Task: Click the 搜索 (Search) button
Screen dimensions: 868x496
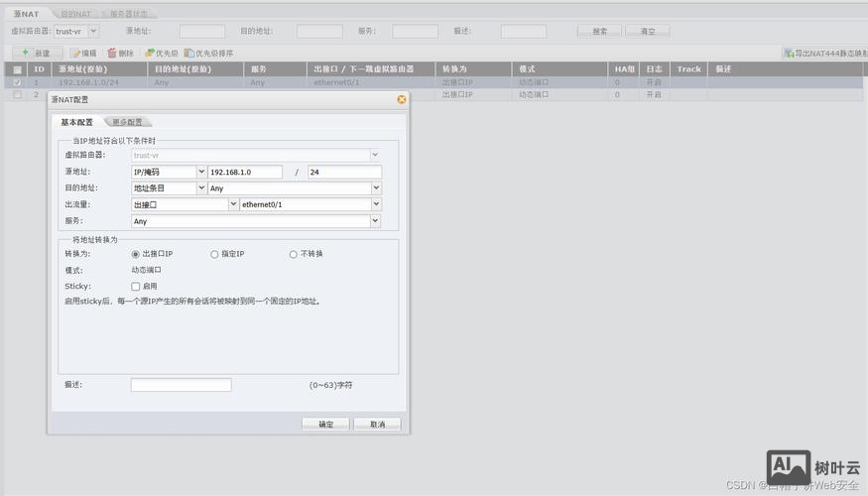Action: click(599, 31)
